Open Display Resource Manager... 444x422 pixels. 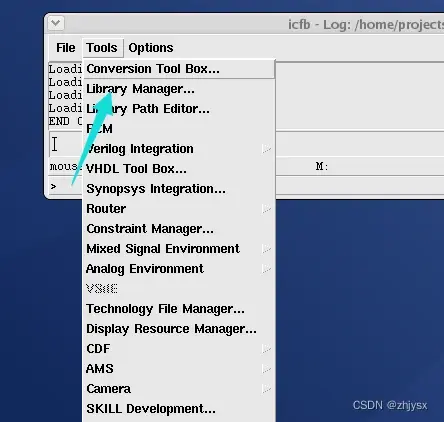(179, 329)
